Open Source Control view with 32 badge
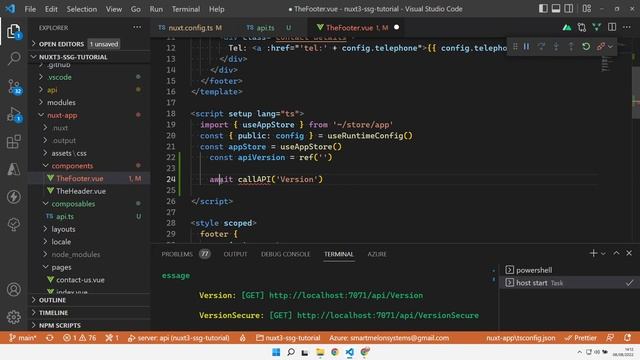Image resolution: width=640 pixels, height=360 pixels. [13, 87]
